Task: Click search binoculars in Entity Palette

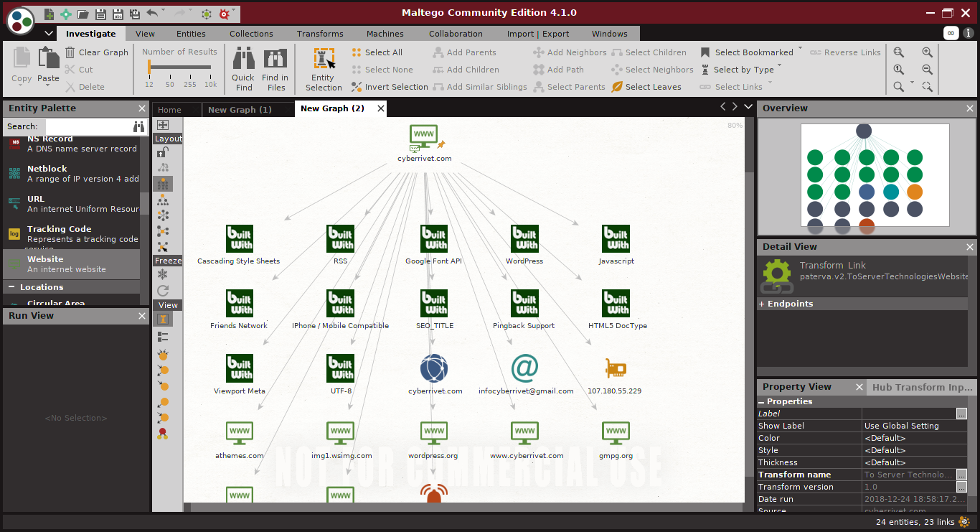Action: click(138, 126)
